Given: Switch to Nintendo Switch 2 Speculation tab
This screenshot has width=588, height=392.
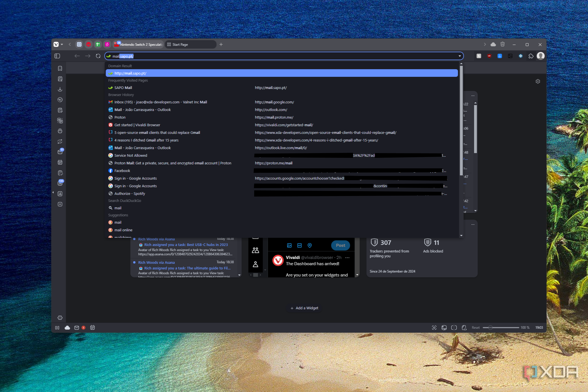Looking at the screenshot, I should (x=138, y=44).
